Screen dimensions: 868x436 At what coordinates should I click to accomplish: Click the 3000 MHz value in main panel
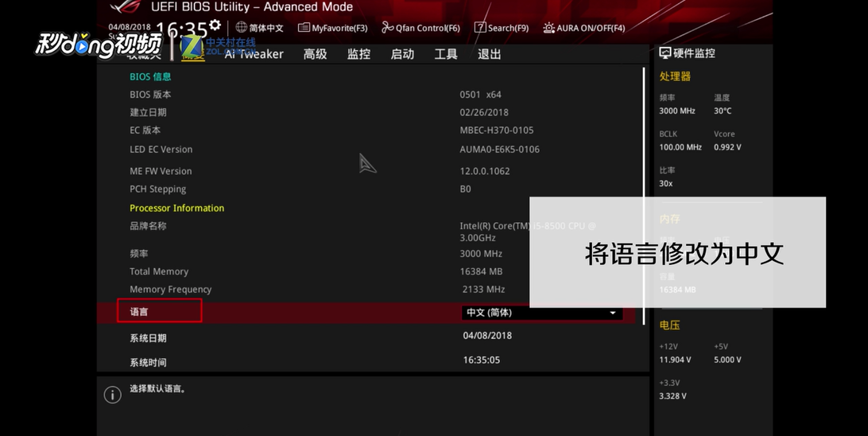[481, 253]
